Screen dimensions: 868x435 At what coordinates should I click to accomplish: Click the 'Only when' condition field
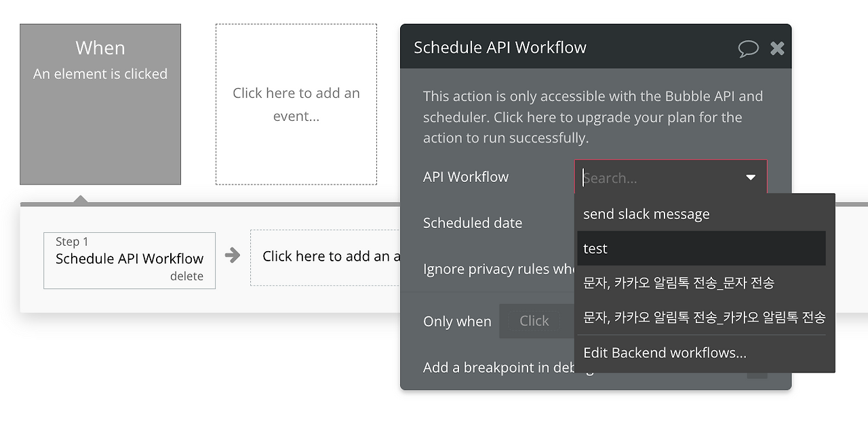click(537, 321)
